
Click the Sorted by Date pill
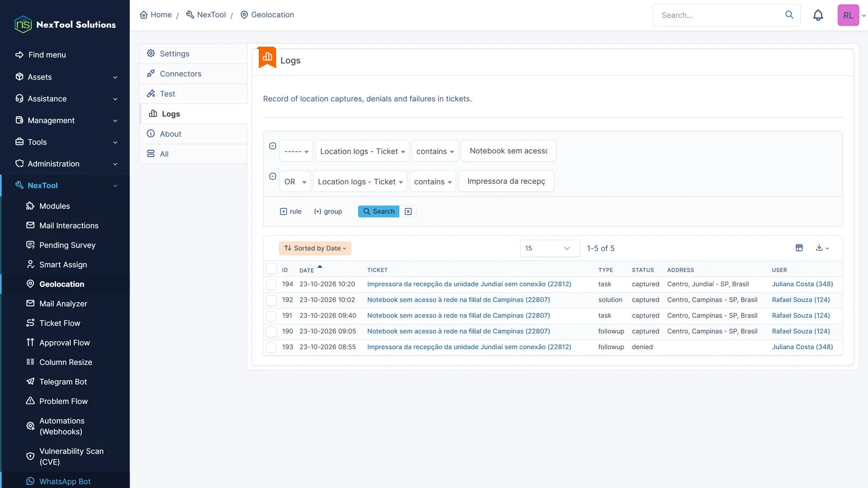click(315, 248)
